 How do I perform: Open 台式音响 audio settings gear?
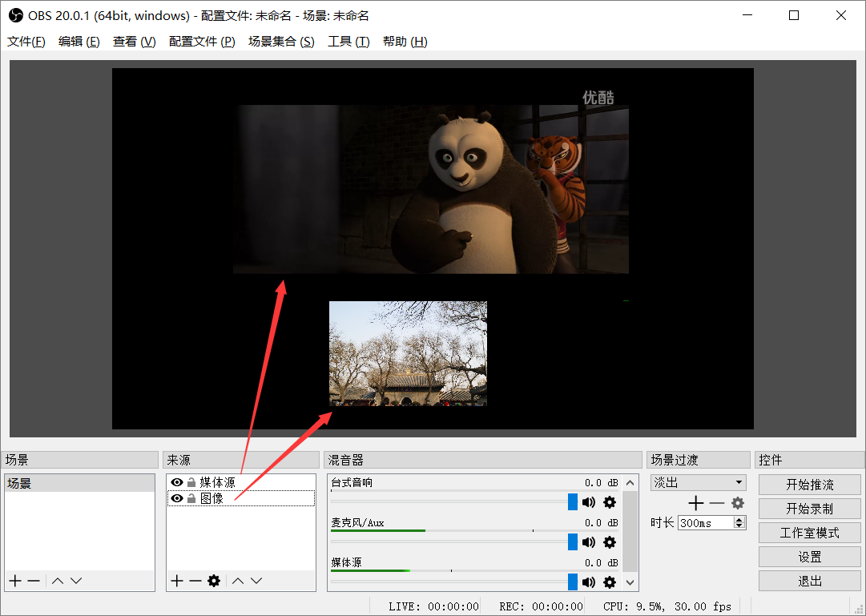pyautogui.click(x=610, y=502)
